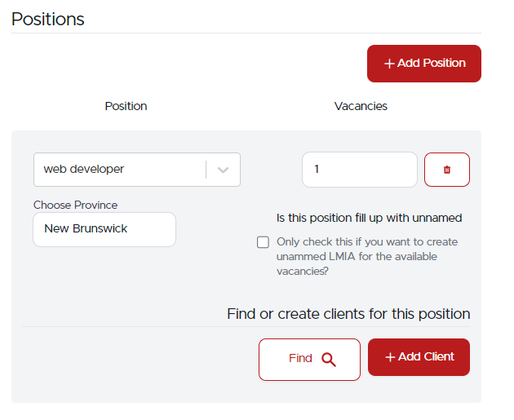Screen dimensions: 514x420
Task: Click the separator line in position dropdown
Action: 206,170
